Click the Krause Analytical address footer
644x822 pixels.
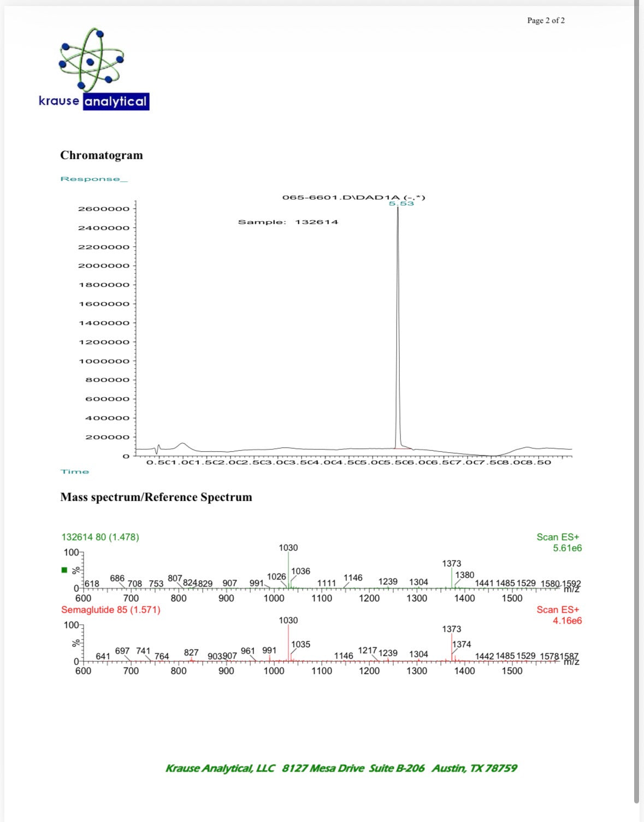341,768
